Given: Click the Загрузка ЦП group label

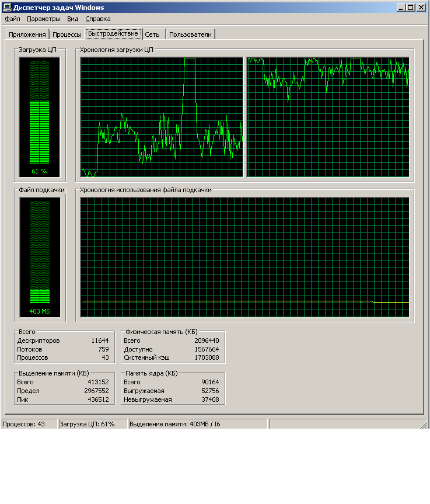Looking at the screenshot, I should tap(37, 50).
